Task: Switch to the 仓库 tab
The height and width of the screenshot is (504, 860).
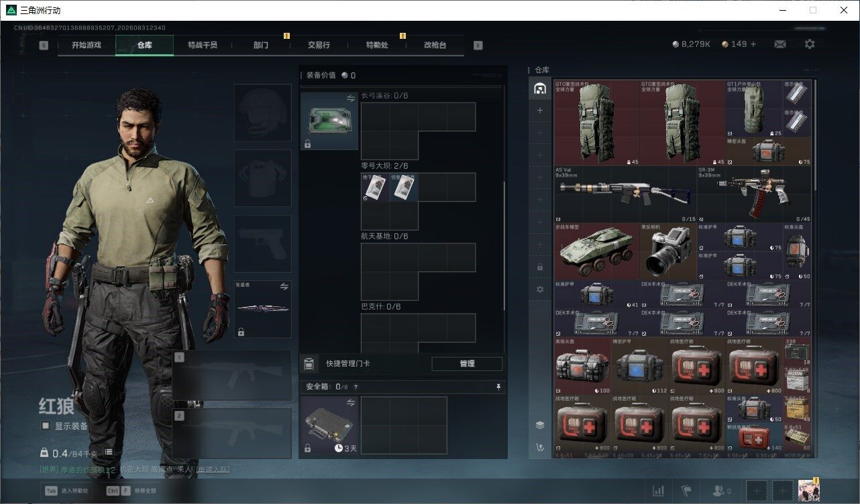Action: [144, 45]
